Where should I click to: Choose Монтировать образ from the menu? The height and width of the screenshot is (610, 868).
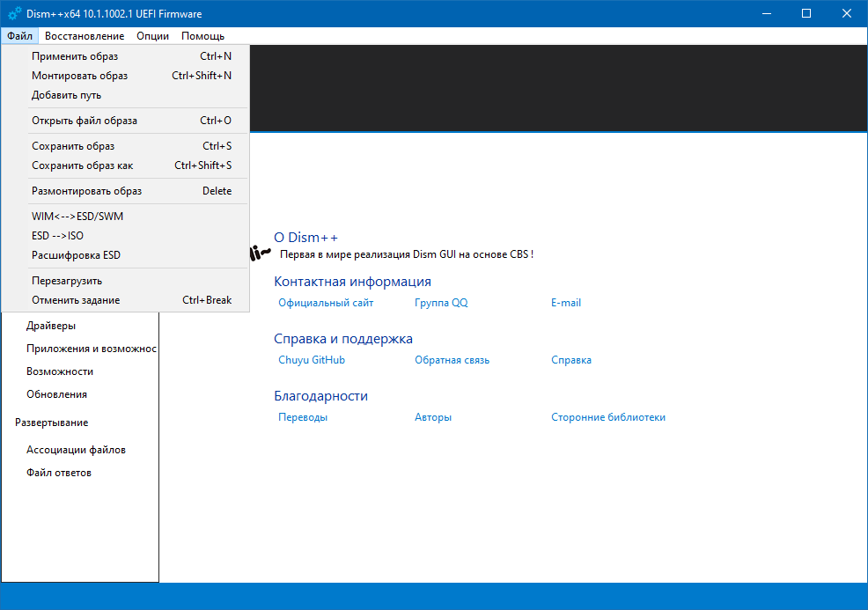point(79,76)
